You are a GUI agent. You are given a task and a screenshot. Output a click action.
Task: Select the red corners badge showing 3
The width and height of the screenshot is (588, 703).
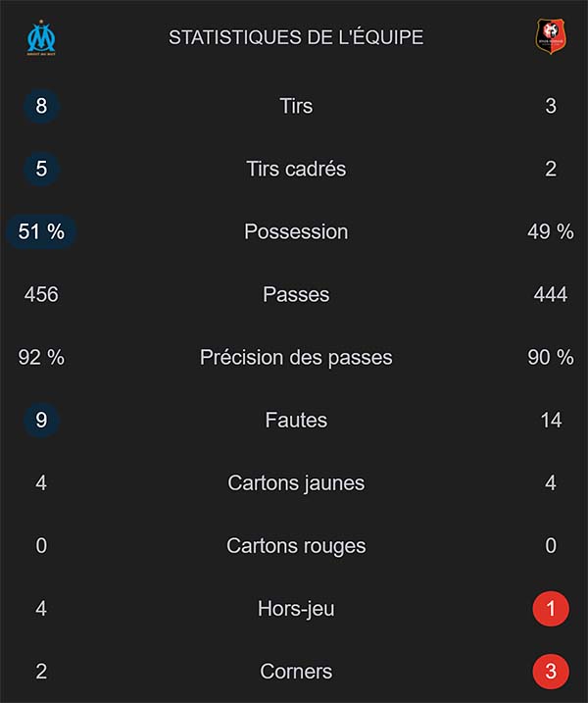551,672
